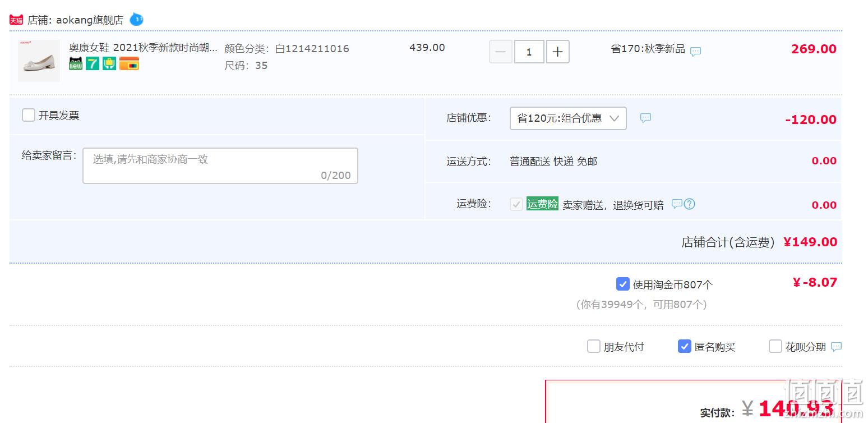Click the quantity input showing 1
This screenshot has width=868, height=423.
pos(529,52)
